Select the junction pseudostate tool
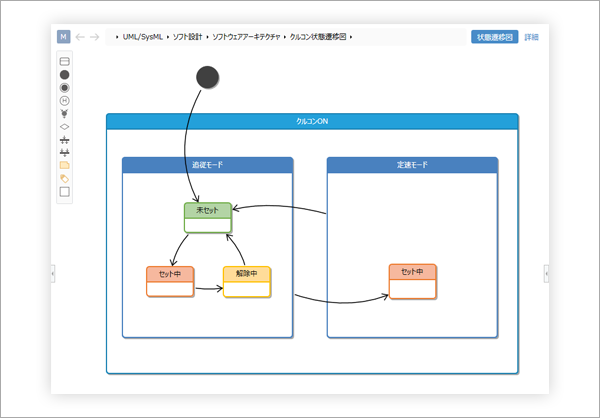Image resolution: width=600 pixels, height=418 pixels. 65,114
